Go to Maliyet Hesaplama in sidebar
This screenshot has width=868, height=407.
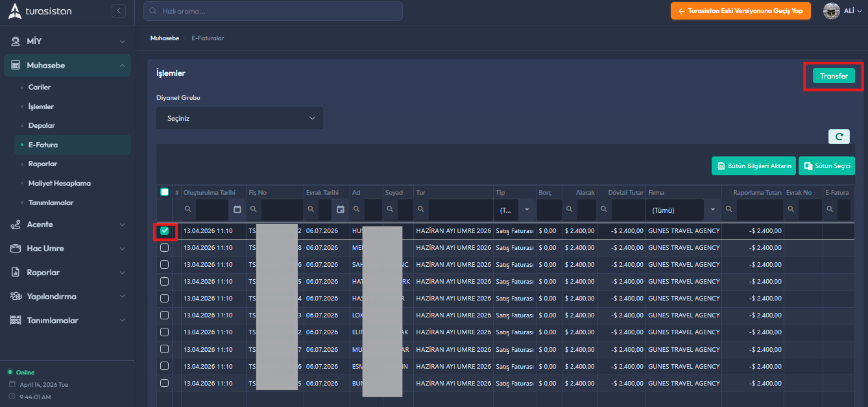(59, 183)
